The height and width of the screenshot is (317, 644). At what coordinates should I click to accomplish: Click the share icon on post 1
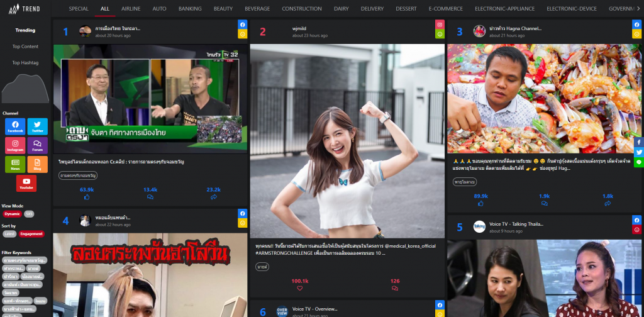(213, 197)
